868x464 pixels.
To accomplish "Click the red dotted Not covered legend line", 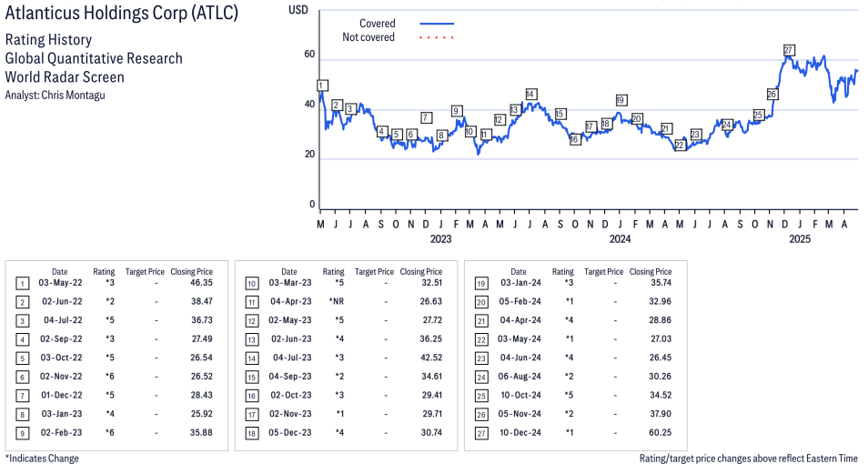I will point(437,37).
